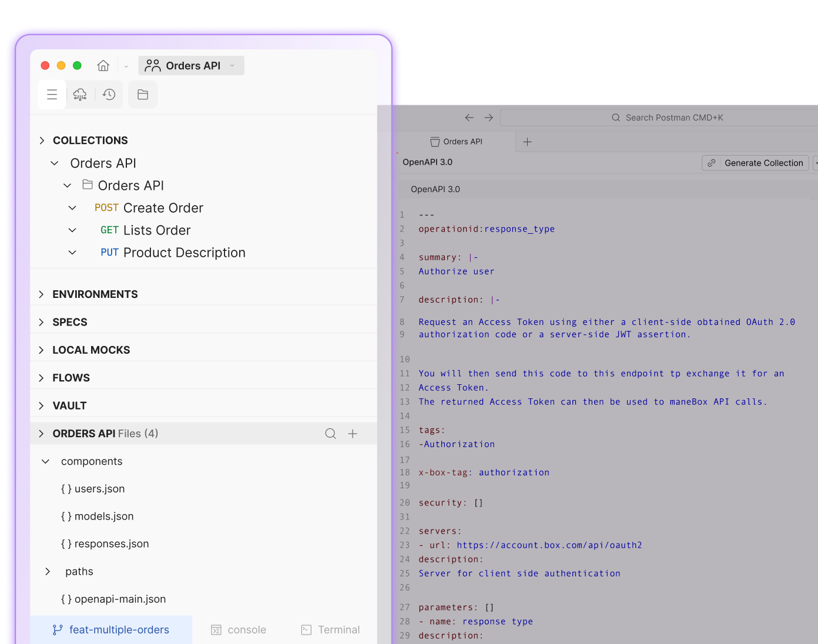Toggle the hamburger sidebar menu icon

[52, 95]
